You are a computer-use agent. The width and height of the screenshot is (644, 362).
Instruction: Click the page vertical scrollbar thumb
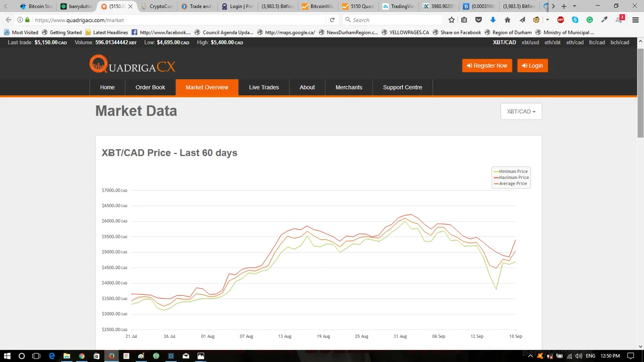click(x=640, y=93)
